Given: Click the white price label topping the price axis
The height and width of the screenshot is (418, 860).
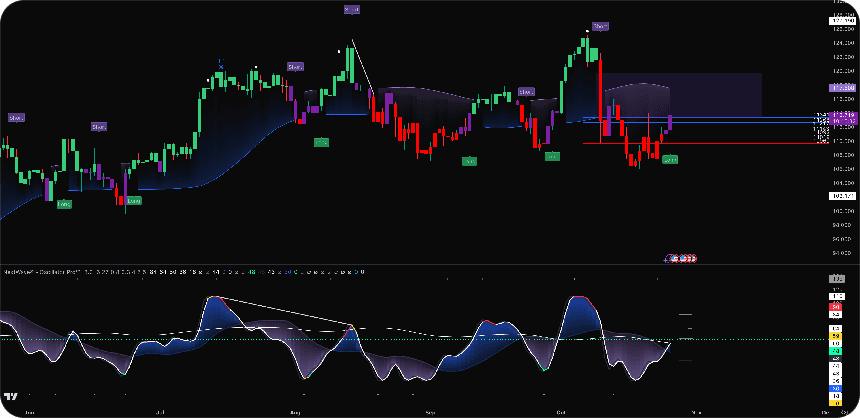Looking at the screenshot, I should 844,21.
